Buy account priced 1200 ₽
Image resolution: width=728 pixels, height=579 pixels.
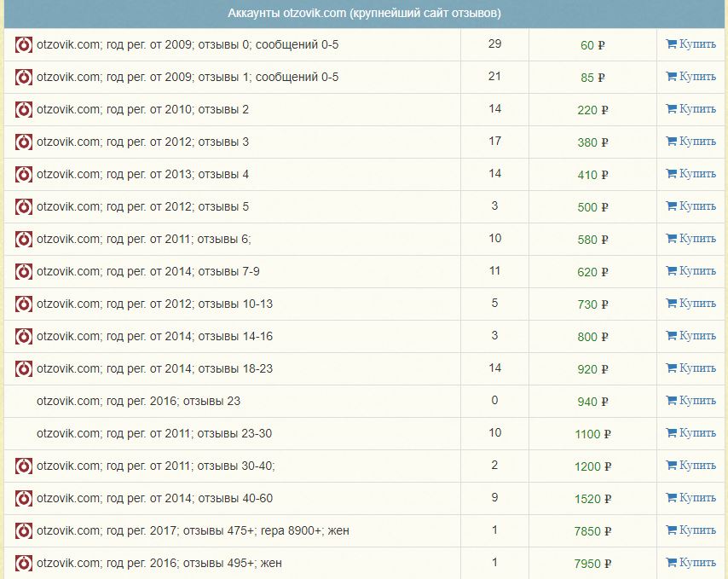(690, 466)
